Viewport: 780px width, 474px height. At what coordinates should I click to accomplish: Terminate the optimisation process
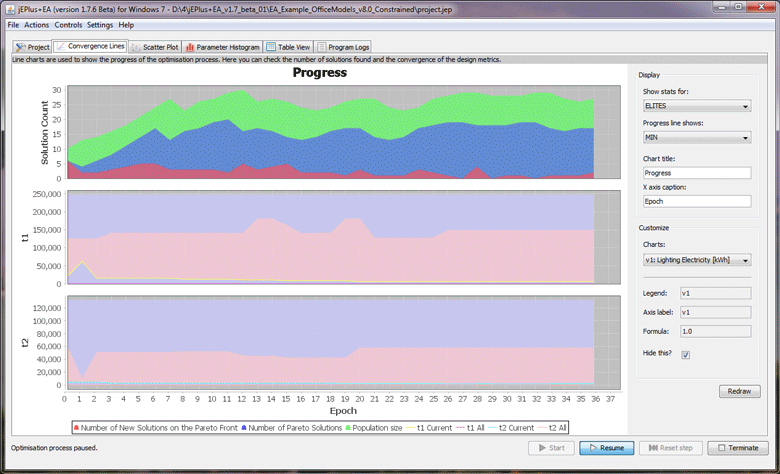pyautogui.click(x=738, y=448)
